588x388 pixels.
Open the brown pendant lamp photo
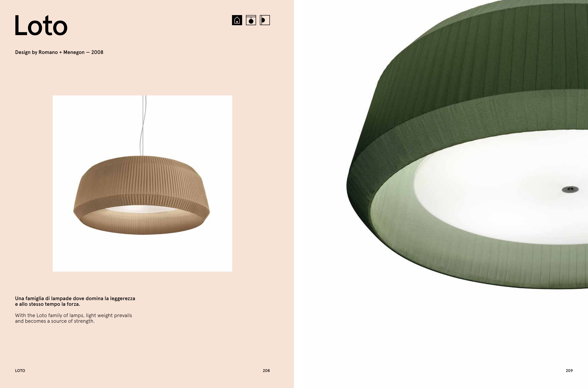tap(142, 183)
